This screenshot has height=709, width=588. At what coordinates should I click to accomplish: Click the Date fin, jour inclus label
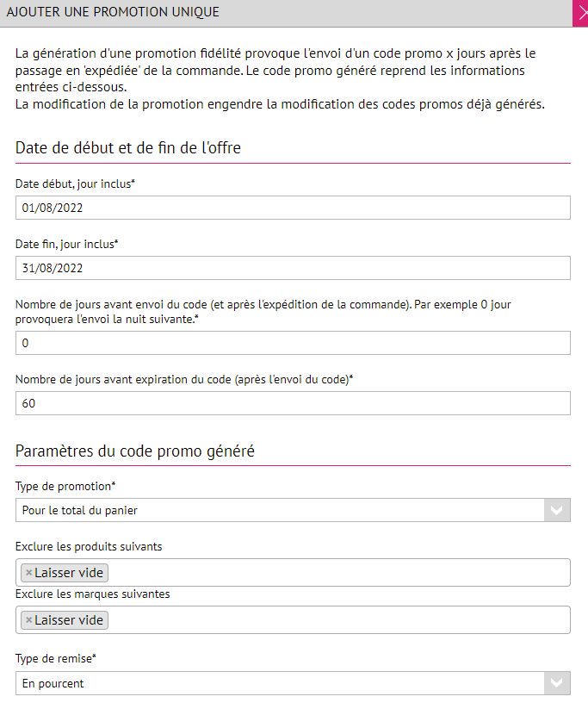click(x=66, y=244)
